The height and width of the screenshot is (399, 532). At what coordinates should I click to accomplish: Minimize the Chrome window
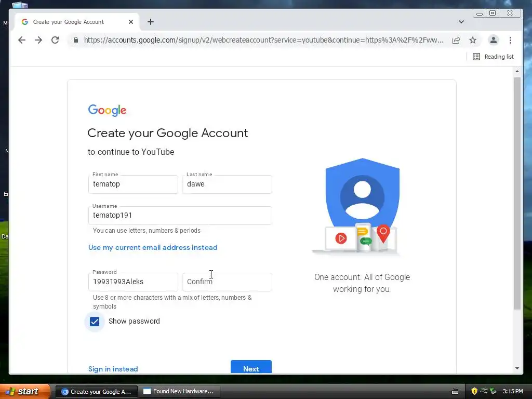click(x=480, y=13)
